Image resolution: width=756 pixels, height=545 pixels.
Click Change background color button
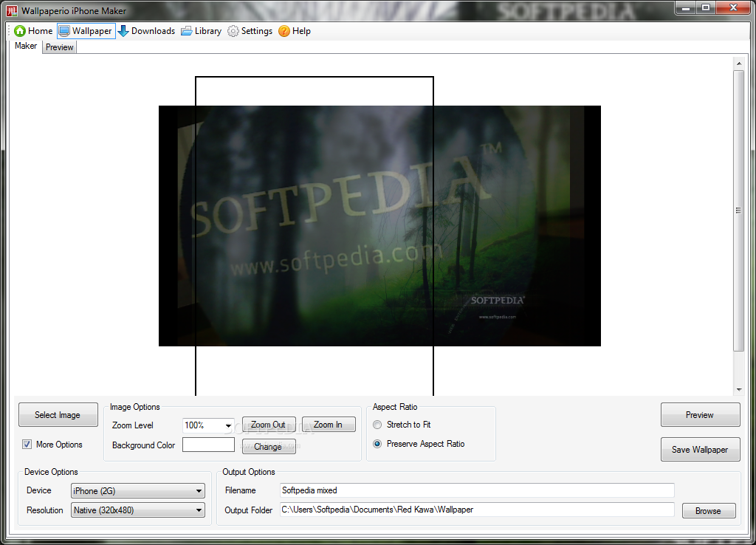click(269, 447)
